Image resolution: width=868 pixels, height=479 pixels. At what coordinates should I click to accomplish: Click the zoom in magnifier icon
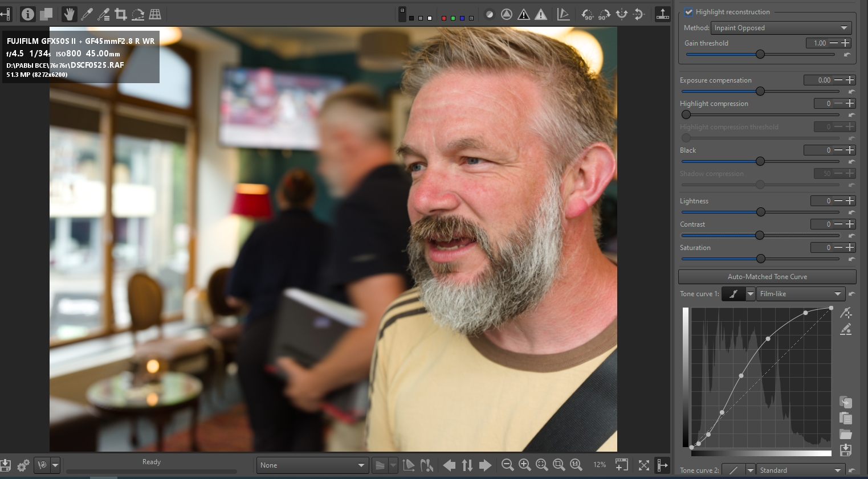(x=525, y=465)
